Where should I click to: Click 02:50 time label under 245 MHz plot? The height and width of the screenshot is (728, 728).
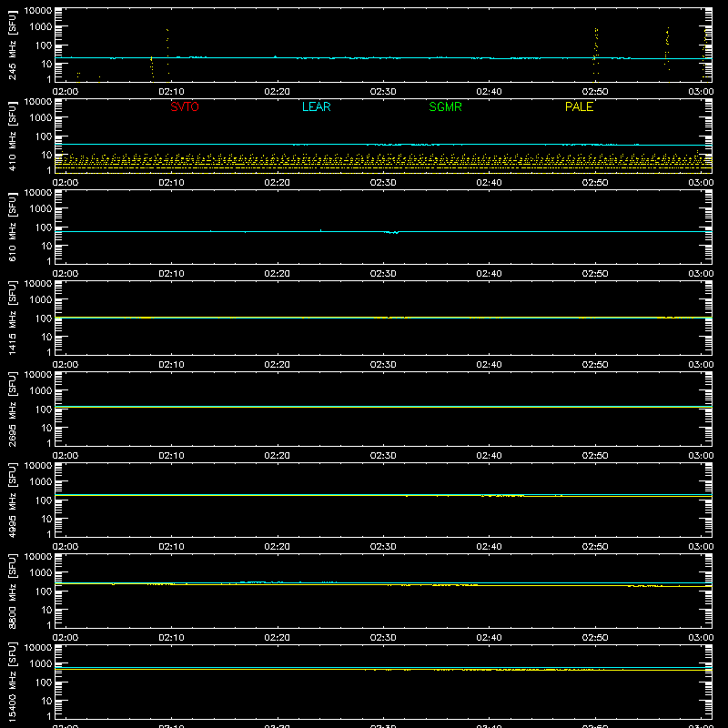point(595,92)
